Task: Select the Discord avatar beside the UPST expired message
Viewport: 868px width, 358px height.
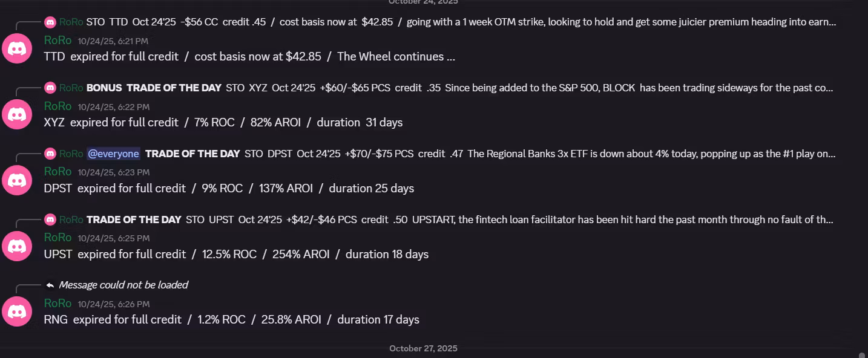Action: click(x=17, y=246)
